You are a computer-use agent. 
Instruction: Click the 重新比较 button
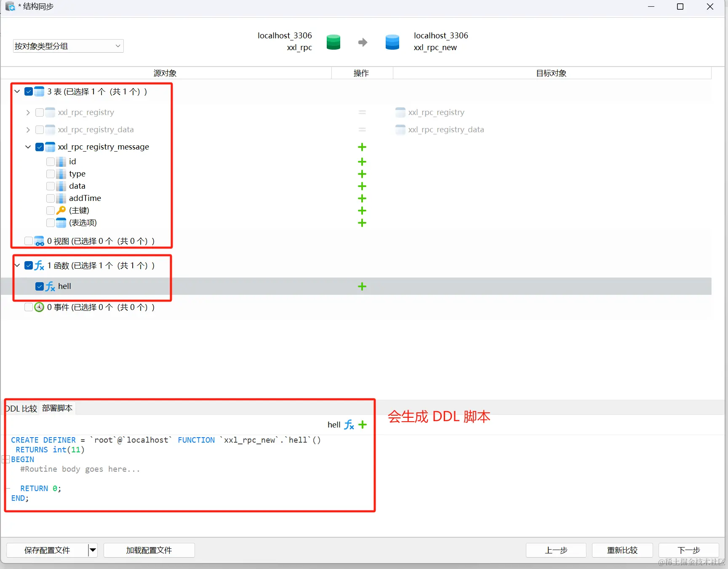tap(622, 550)
